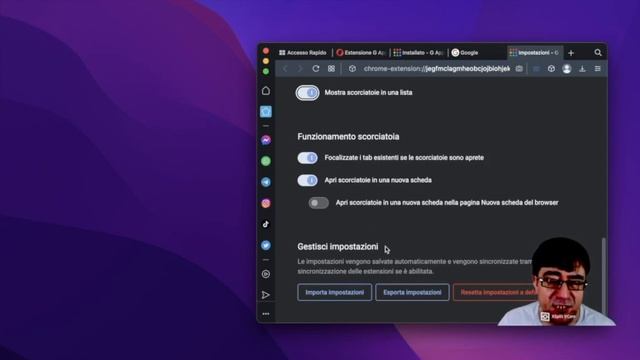Open a new tab with plus button
The height and width of the screenshot is (360, 640).
pyautogui.click(x=571, y=53)
